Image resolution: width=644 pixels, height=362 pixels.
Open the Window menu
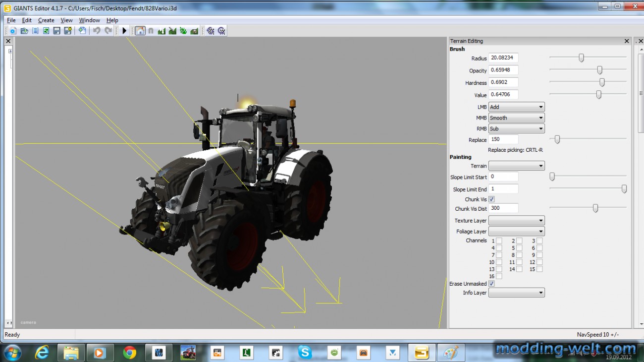[x=90, y=20]
